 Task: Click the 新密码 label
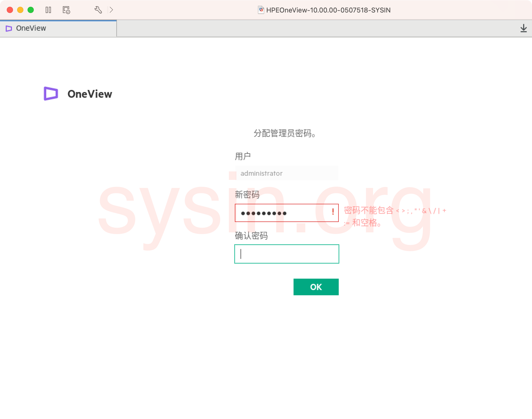tap(247, 194)
